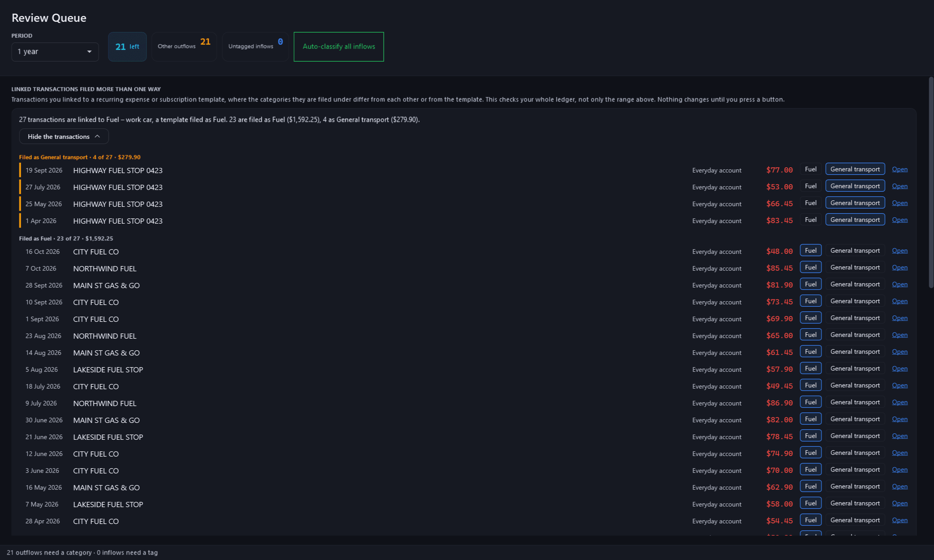Click Auto-classify all inflows button
This screenshot has height=560, width=934.
point(338,47)
